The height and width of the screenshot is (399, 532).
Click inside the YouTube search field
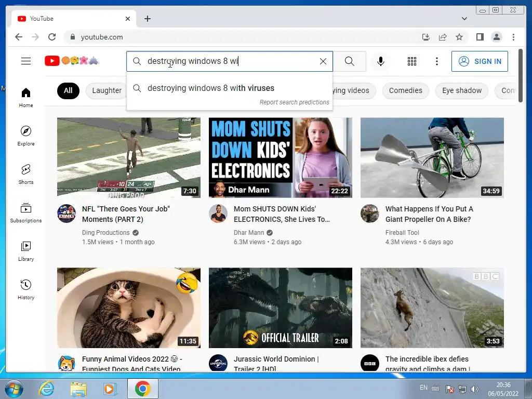(229, 61)
